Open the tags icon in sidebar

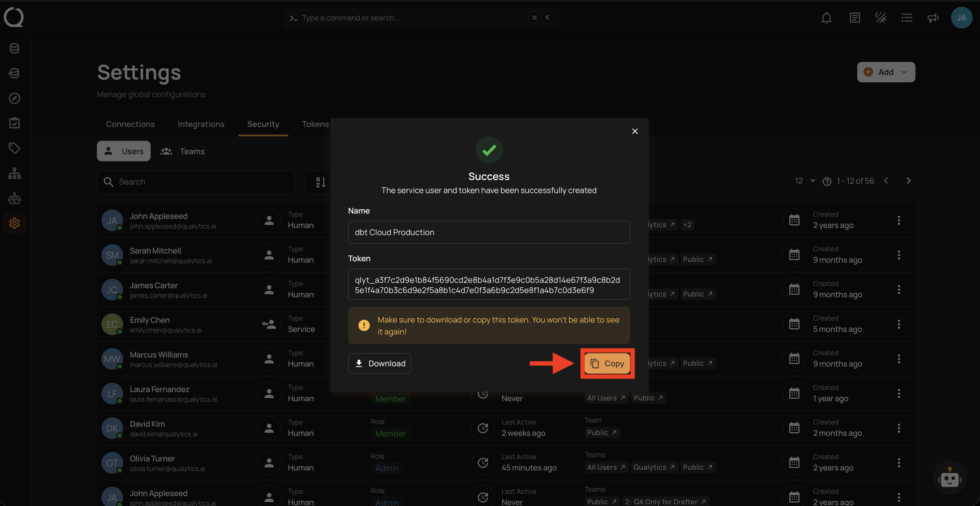tap(14, 148)
